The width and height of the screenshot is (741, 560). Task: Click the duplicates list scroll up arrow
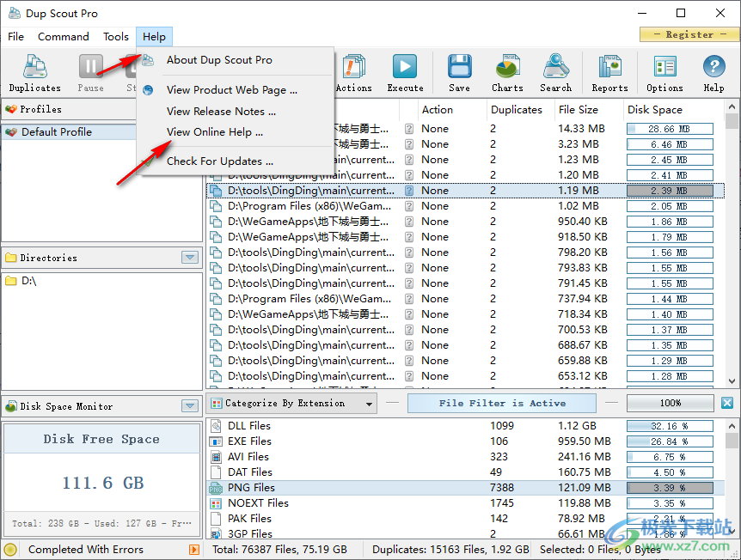(x=732, y=107)
